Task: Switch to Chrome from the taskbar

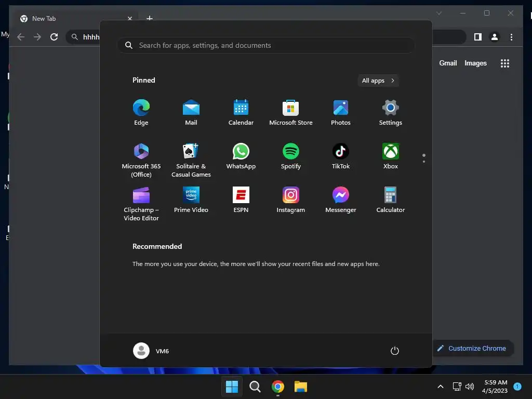Action: pyautogui.click(x=278, y=387)
